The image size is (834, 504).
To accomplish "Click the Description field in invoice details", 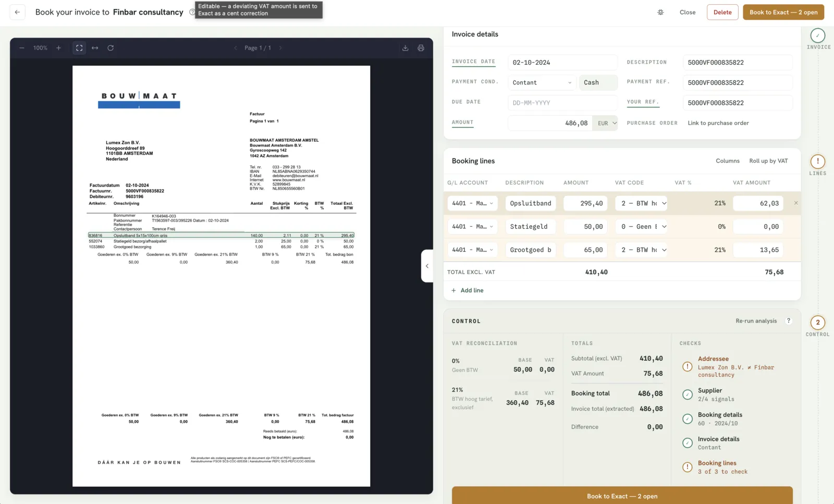I will 738,63.
